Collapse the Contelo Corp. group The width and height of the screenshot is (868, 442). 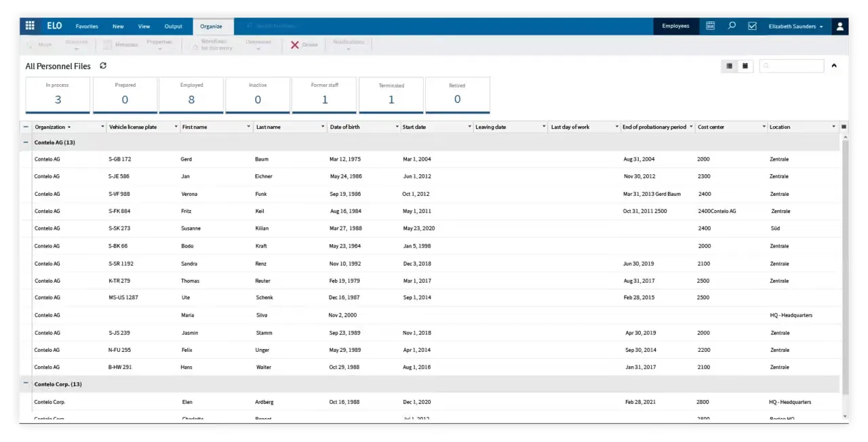[25, 384]
